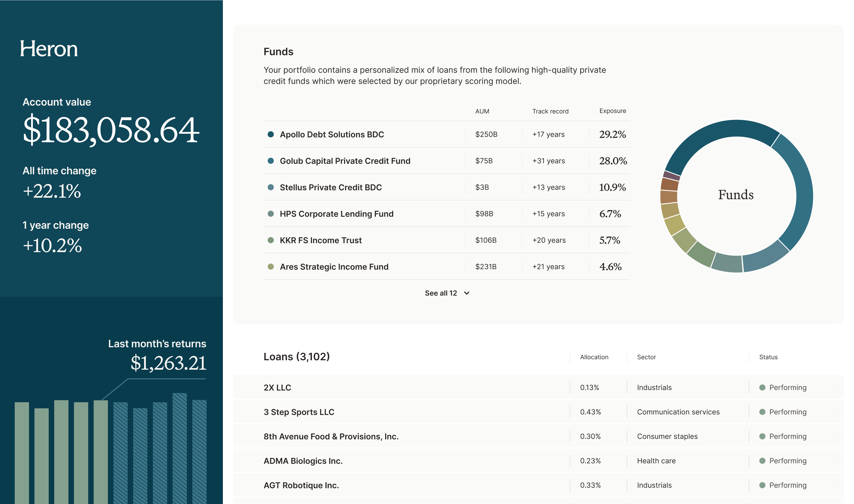Click the Golub Capital color dot
The width and height of the screenshot is (854, 504).
271,161
